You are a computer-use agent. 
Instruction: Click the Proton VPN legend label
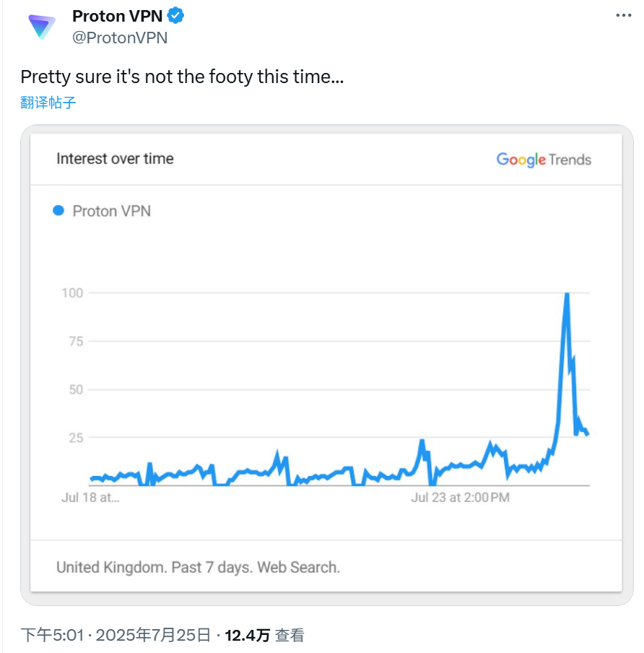[112, 211]
